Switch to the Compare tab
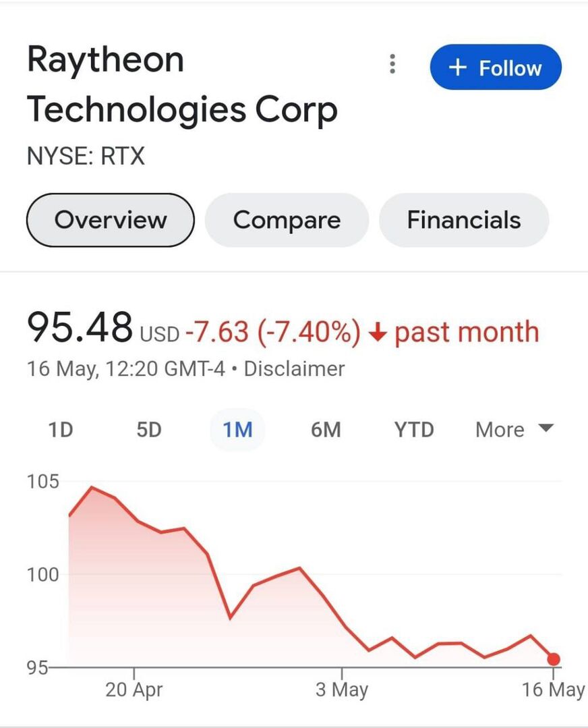This screenshot has height=728, width=588. pyautogui.click(x=287, y=220)
